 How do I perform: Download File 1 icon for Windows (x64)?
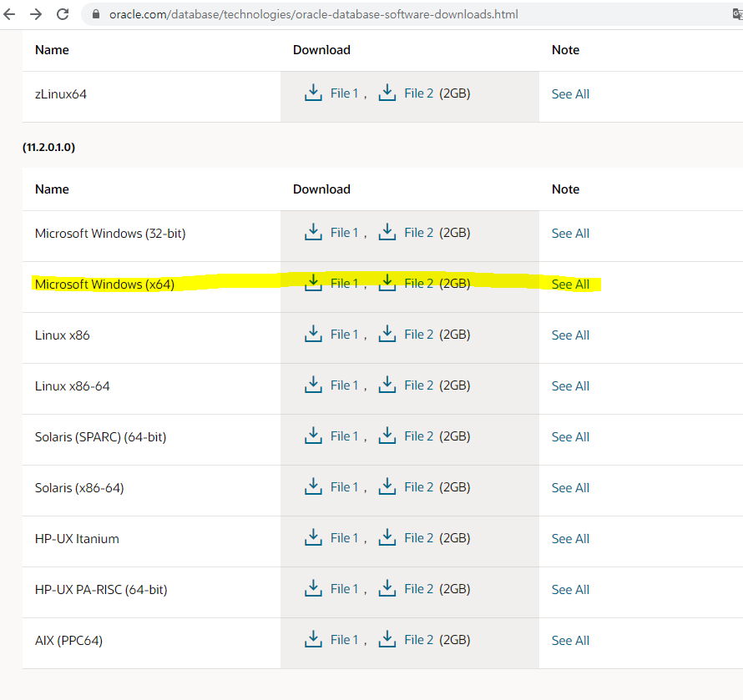tap(313, 283)
